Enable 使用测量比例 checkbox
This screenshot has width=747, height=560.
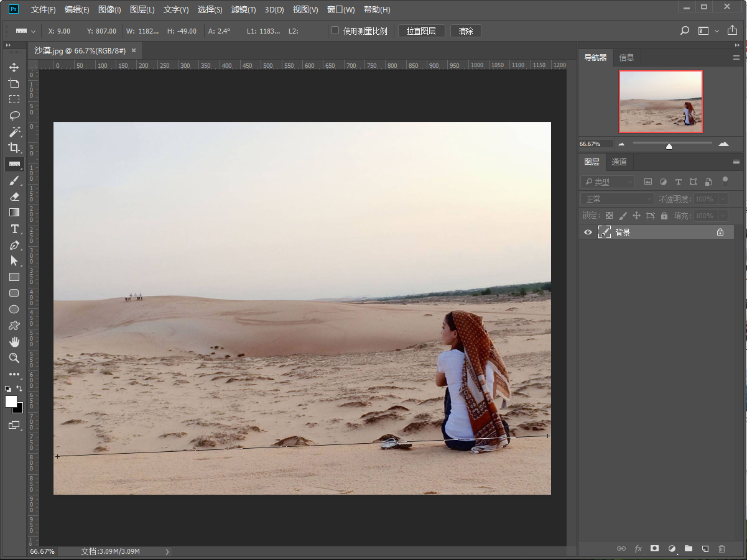[x=335, y=30]
